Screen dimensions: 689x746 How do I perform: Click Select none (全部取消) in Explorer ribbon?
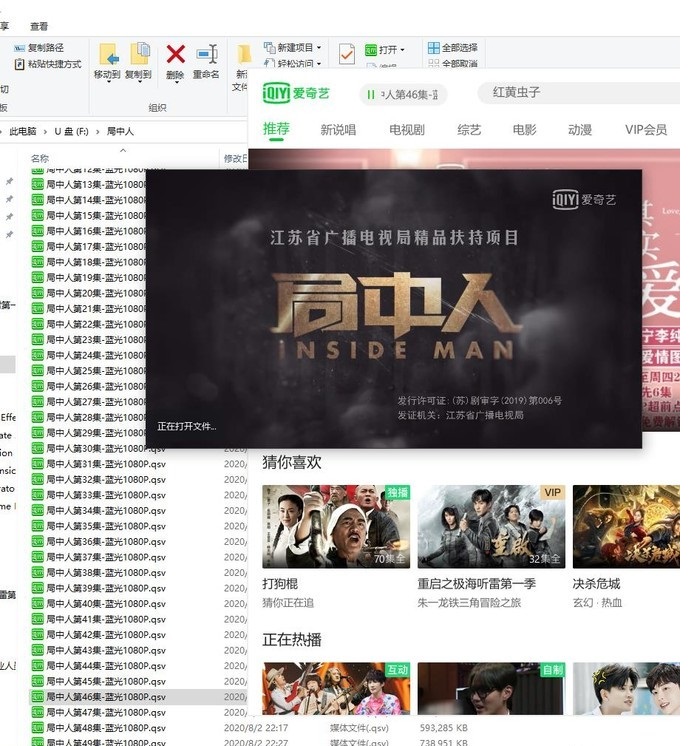click(x=453, y=63)
